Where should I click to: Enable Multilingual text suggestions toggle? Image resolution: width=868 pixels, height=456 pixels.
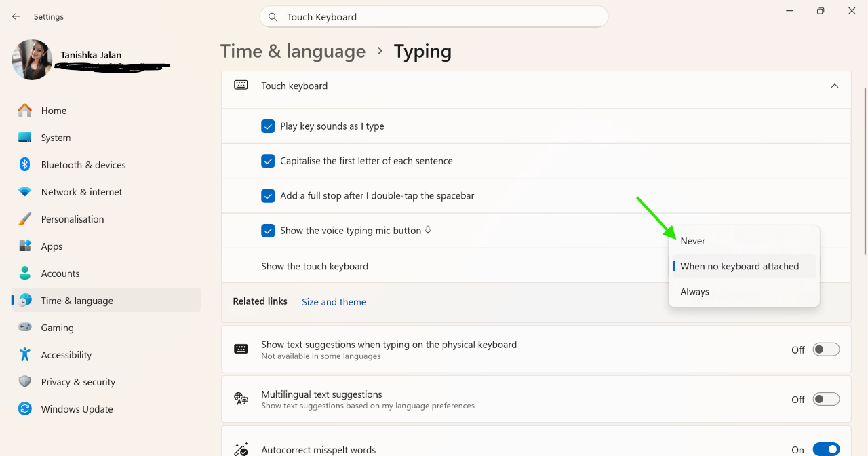coord(826,399)
